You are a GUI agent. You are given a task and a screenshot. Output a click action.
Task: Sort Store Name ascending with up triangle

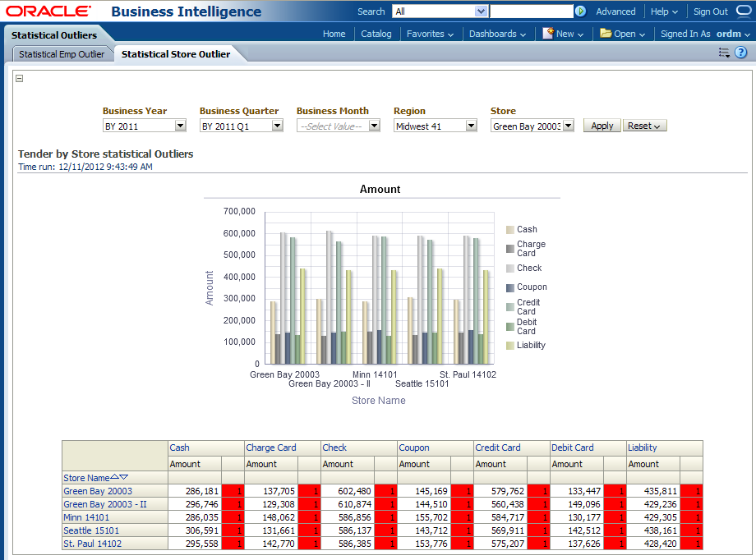click(115, 477)
